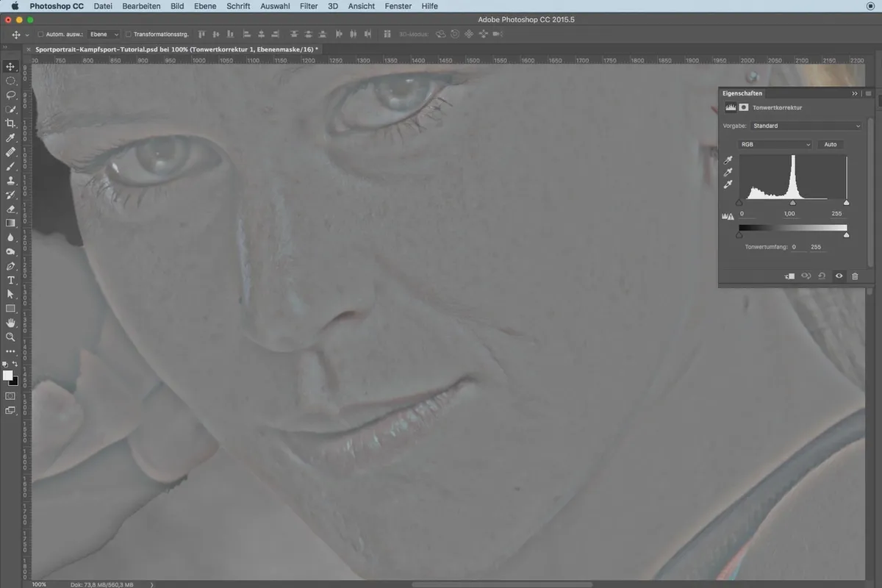
Task: Select the Eraser tool
Action: click(10, 209)
